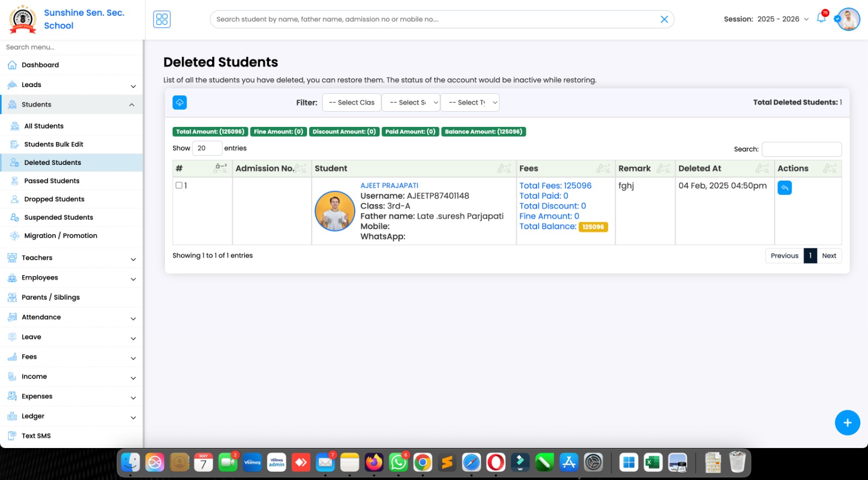Sort by Fees column icon

(x=603, y=169)
